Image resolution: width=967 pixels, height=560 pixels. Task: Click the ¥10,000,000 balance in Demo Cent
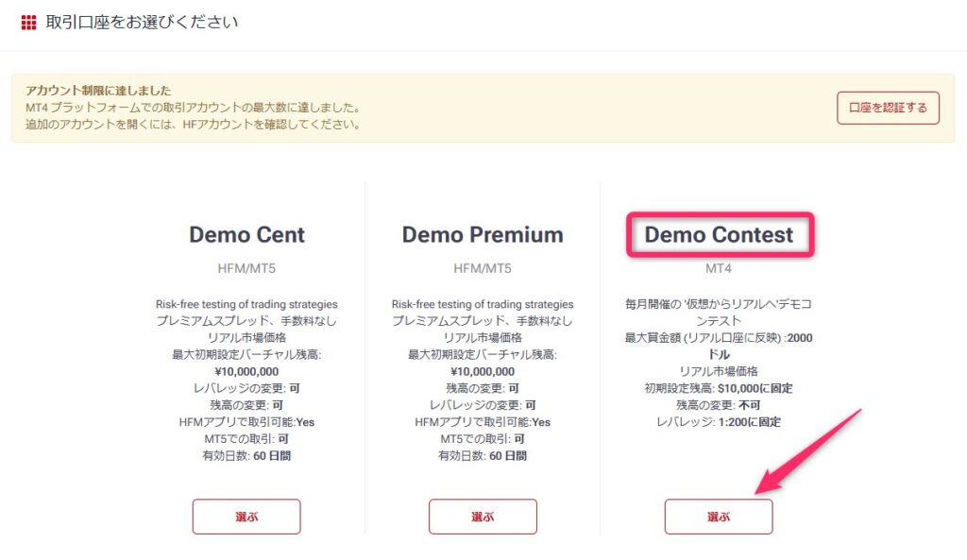[246, 371]
